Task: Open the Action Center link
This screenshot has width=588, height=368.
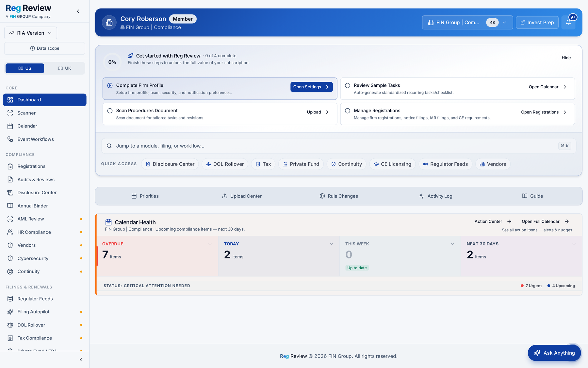Action: [x=493, y=221]
